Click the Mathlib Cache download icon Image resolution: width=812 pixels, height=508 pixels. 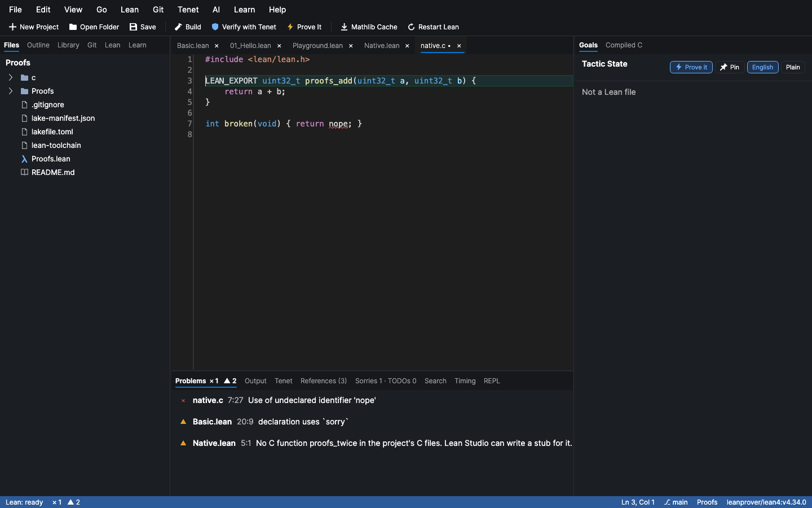pos(344,27)
